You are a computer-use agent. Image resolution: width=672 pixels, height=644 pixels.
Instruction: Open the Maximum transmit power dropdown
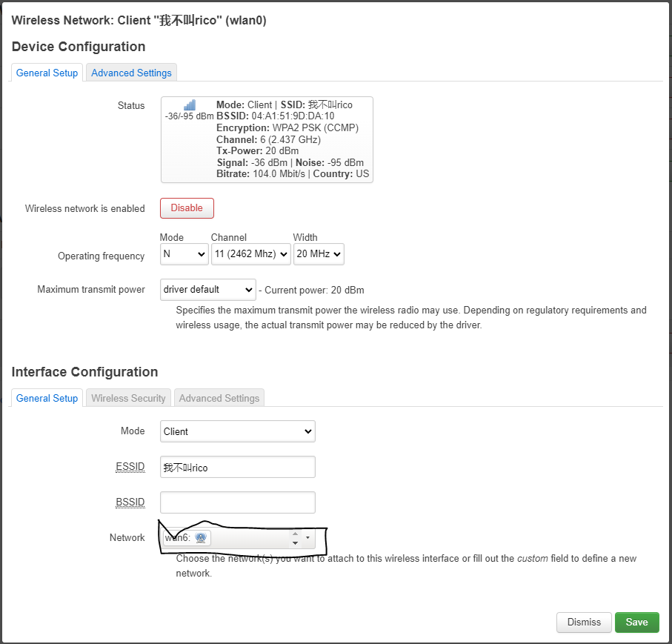208,290
